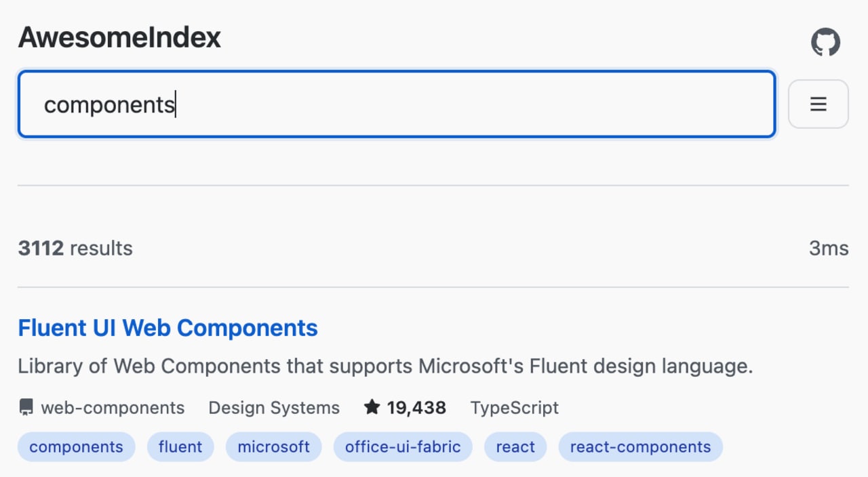Select the "react" tag chip
Viewport: 868px width, 477px height.
(x=515, y=447)
